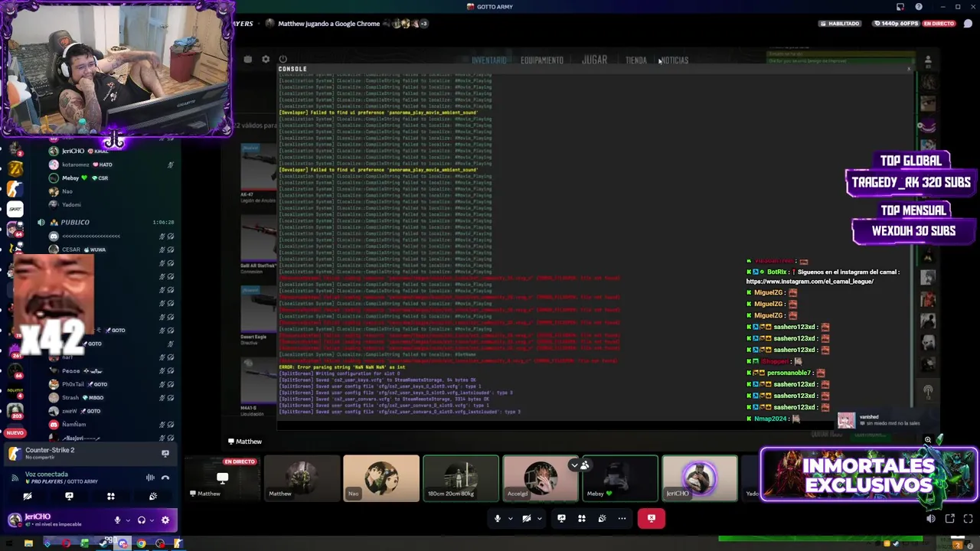This screenshot has width=980, height=551.
Task: Open soundboard from the bottom call controls
Action: pyautogui.click(x=602, y=518)
